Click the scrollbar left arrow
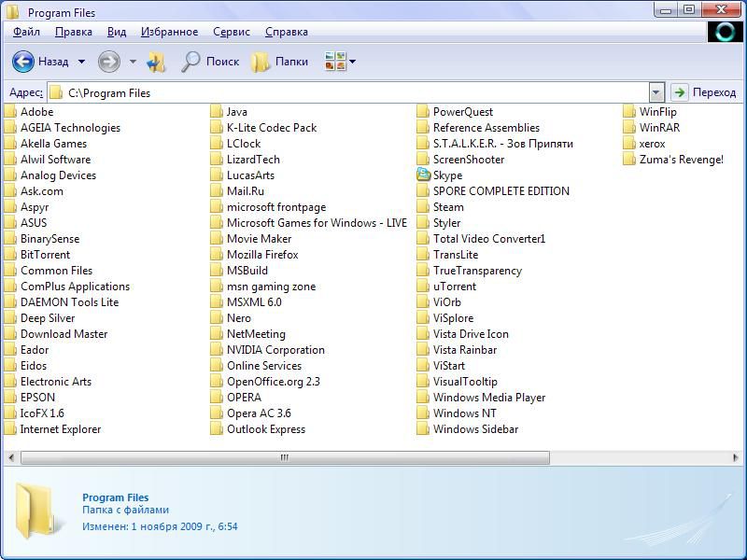This screenshot has height=560, width=747. click(x=11, y=457)
